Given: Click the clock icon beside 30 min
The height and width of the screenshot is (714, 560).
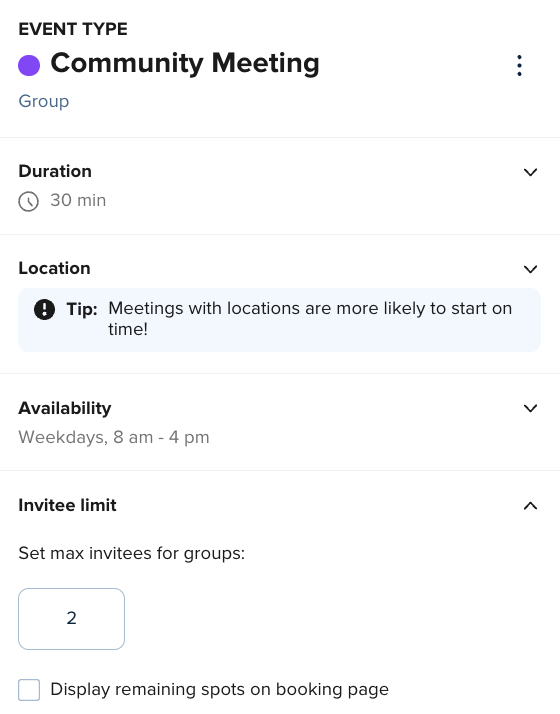Looking at the screenshot, I should tap(29, 201).
